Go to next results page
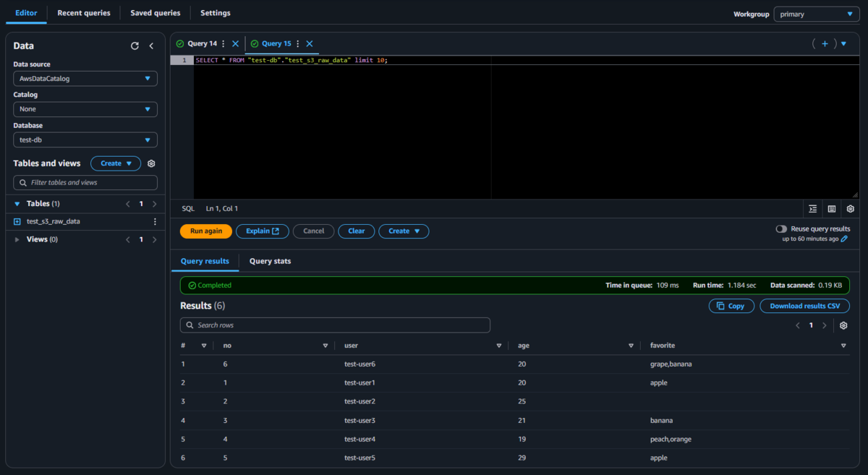Image resolution: width=868 pixels, height=475 pixels. click(825, 325)
